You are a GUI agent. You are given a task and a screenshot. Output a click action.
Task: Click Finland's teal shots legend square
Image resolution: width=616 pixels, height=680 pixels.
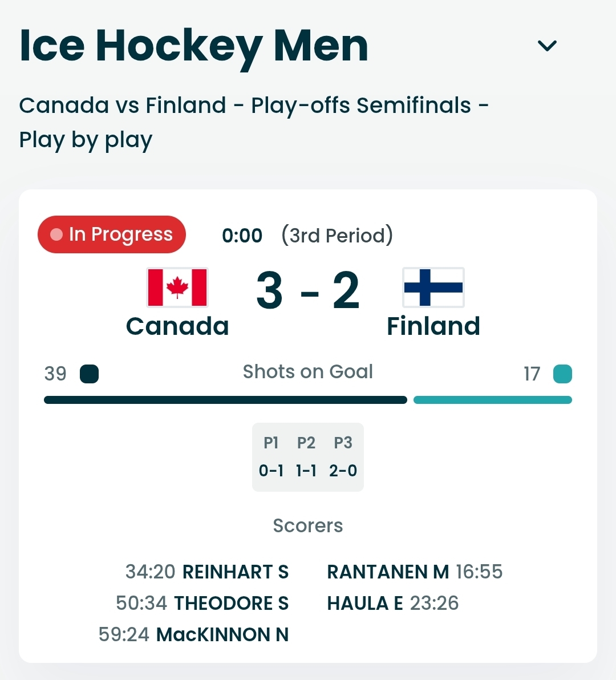(562, 374)
